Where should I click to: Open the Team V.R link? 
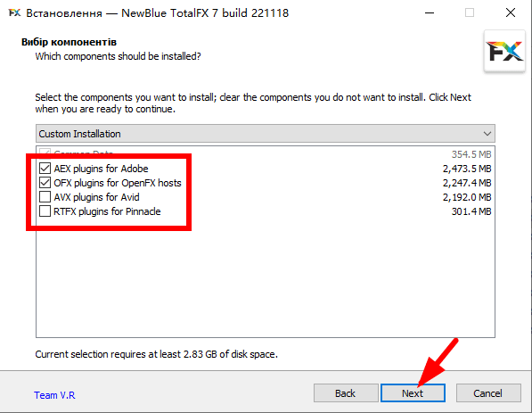pos(54,395)
